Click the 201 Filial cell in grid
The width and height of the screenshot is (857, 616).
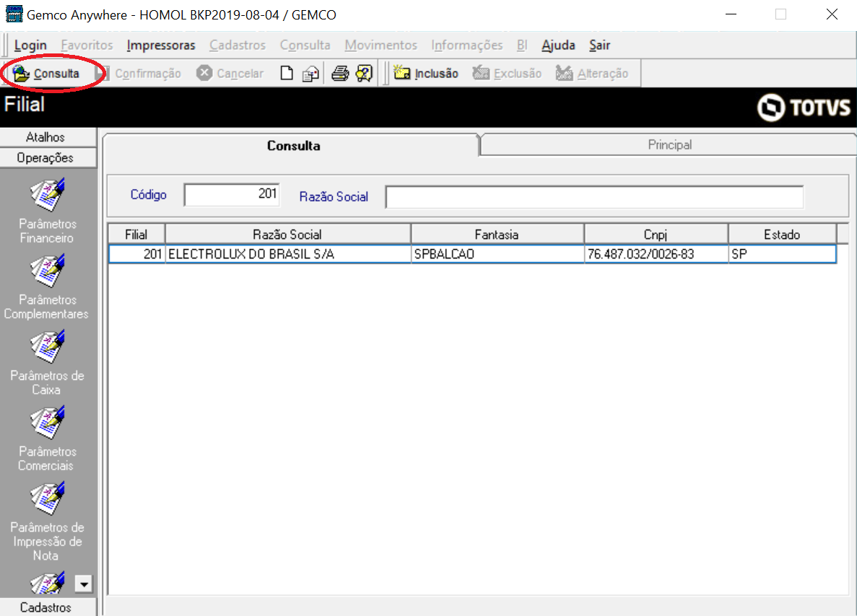pyautogui.click(x=136, y=254)
